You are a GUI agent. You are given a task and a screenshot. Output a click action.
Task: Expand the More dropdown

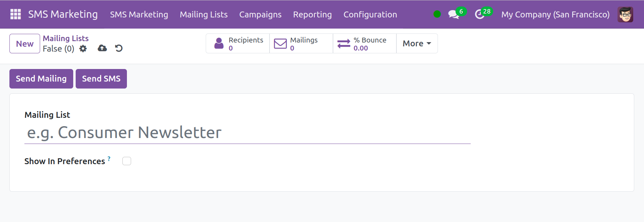(x=417, y=44)
